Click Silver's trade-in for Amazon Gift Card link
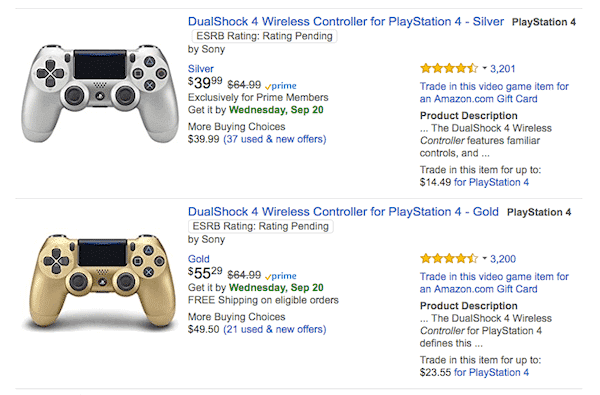Screen dimensions: 600x395 (494, 93)
